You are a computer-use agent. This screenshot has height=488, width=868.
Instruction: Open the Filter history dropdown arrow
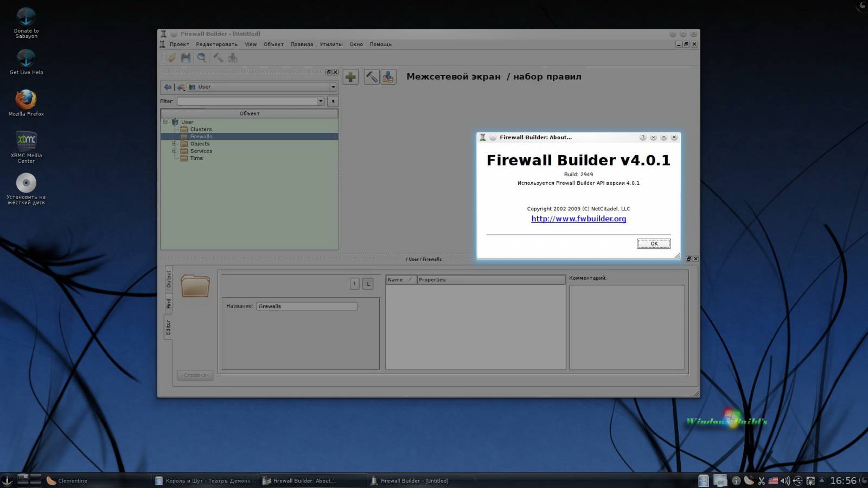pos(321,101)
